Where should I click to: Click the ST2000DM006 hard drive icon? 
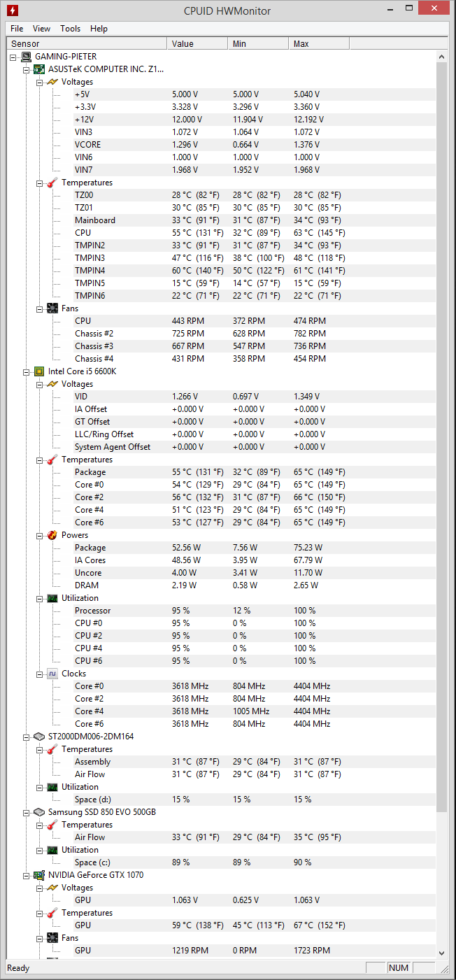pos(39,737)
